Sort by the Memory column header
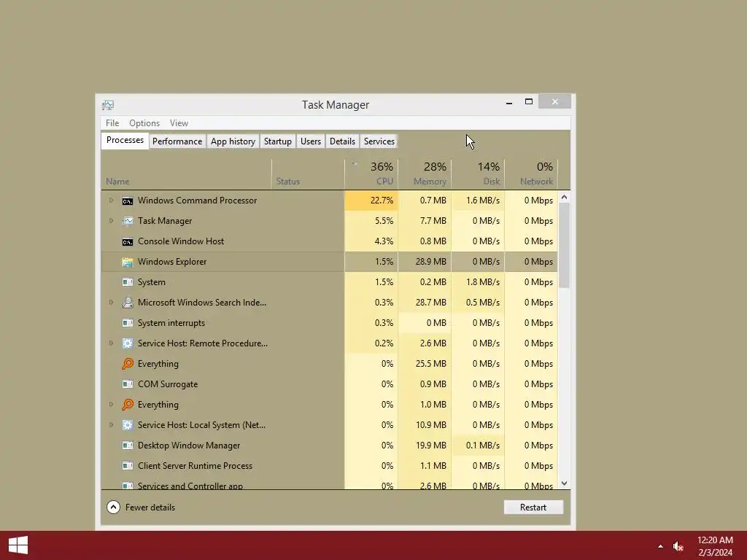The image size is (747, 560). click(425, 174)
